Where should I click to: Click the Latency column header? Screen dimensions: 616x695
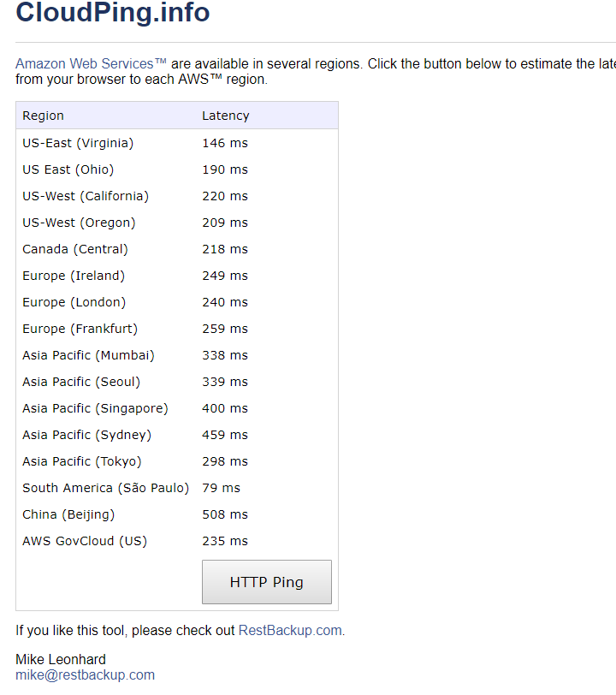(225, 116)
